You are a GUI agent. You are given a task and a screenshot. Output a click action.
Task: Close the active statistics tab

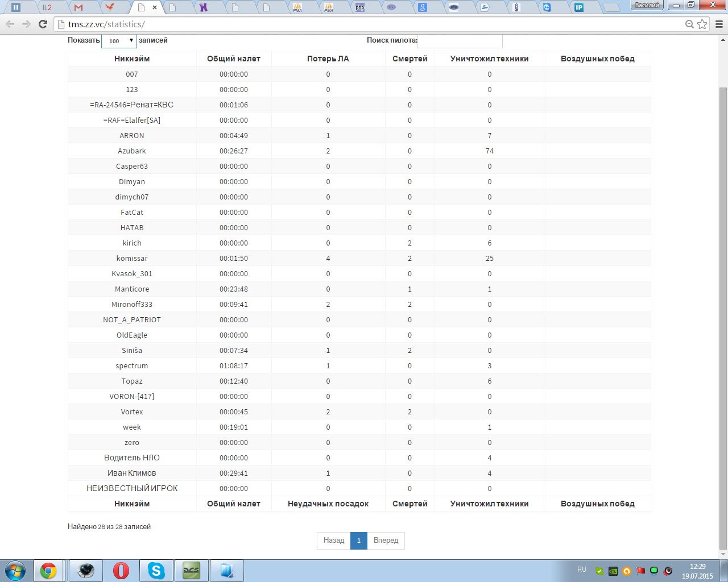point(155,7)
